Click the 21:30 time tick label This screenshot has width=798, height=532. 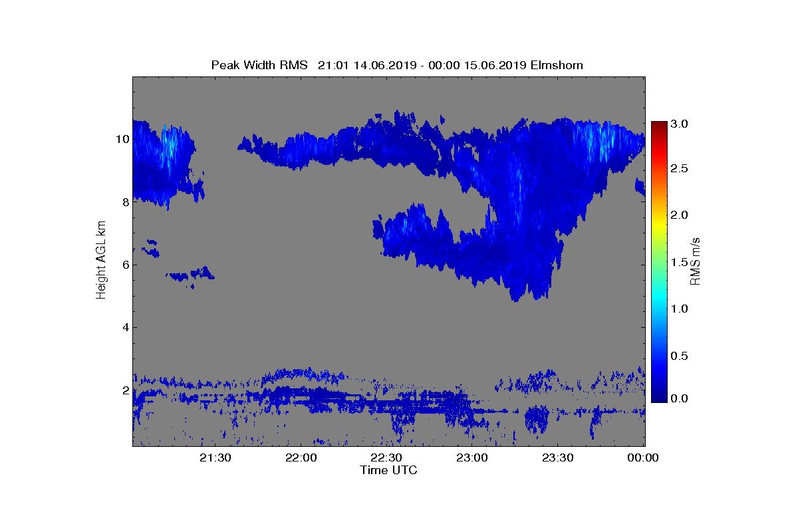[x=216, y=458]
